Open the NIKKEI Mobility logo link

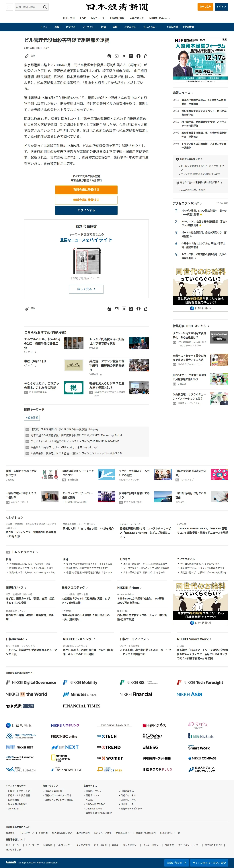tap(80, 682)
